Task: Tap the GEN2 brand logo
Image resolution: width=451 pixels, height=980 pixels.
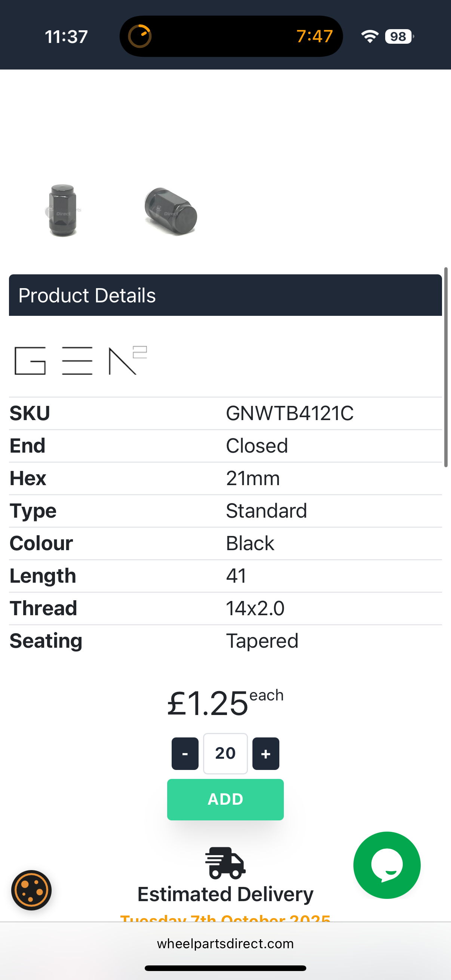Action: click(x=81, y=360)
